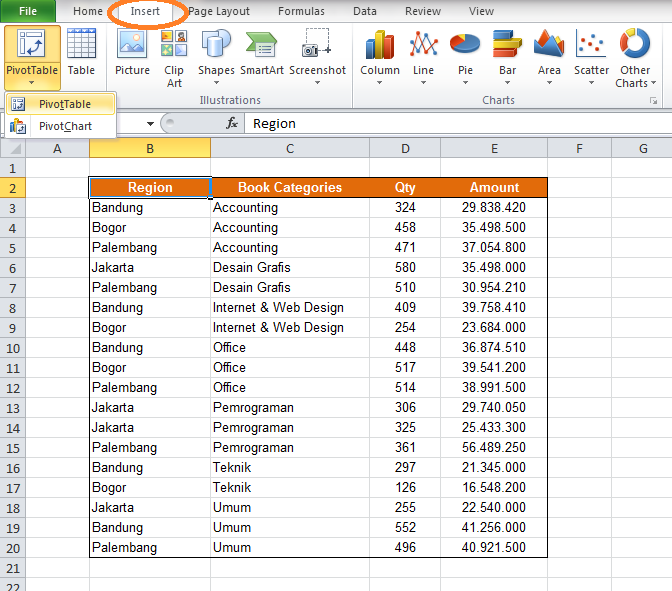Open Charts group dialog launcher
Screen dimensions: 672x591
click(x=653, y=101)
